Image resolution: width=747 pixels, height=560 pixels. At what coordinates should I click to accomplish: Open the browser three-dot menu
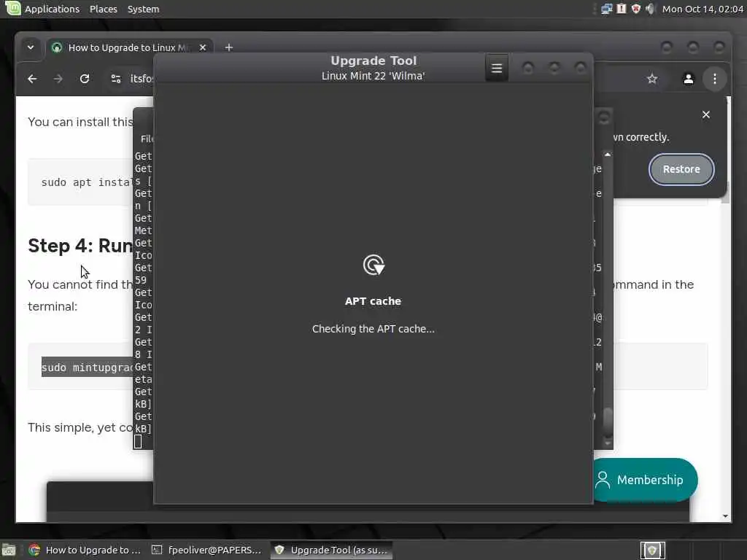(715, 79)
